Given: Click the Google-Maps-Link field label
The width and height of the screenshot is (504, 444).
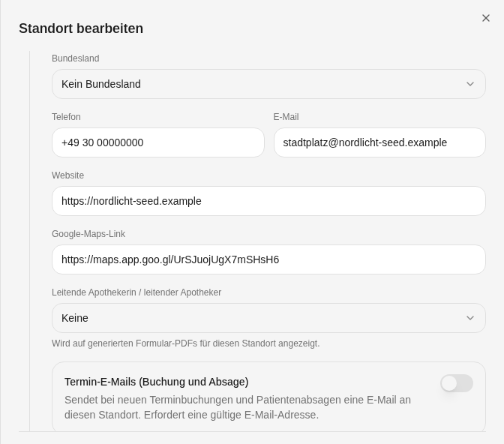Looking at the screenshot, I should coord(88,234).
